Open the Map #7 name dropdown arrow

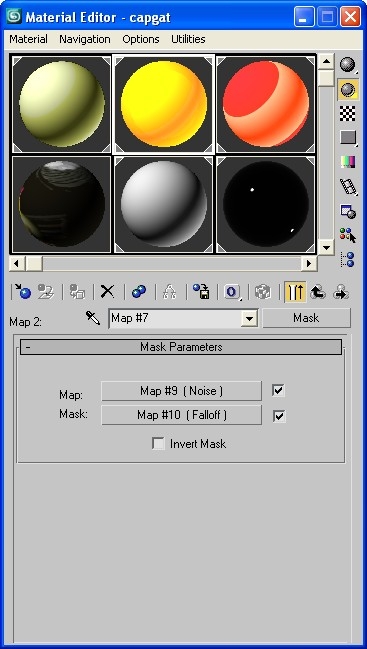coord(249,319)
